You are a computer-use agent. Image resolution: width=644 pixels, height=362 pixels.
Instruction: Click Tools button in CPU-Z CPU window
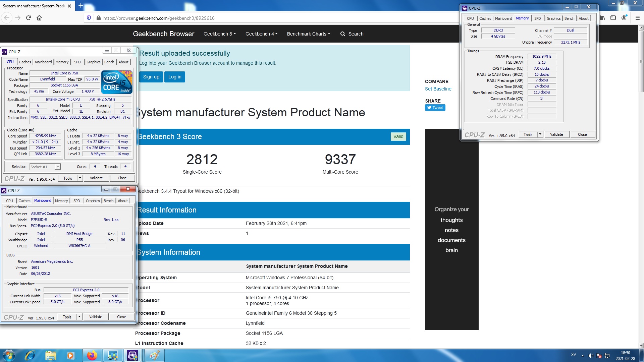click(68, 178)
